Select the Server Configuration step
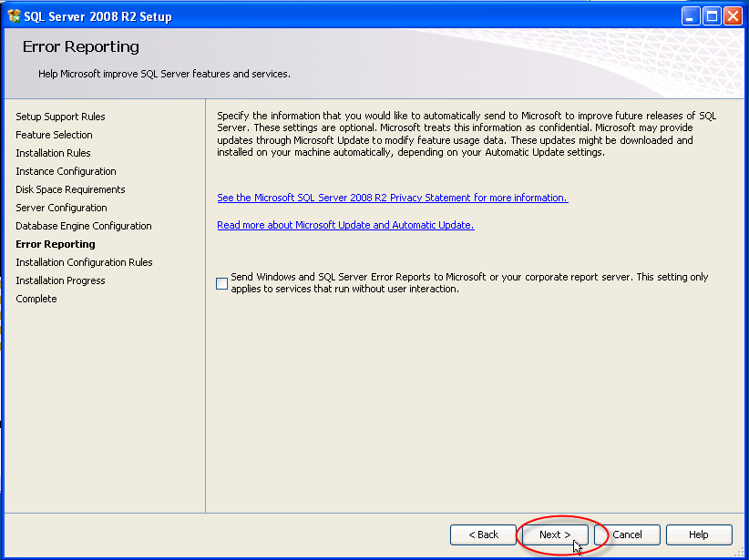 (x=61, y=208)
